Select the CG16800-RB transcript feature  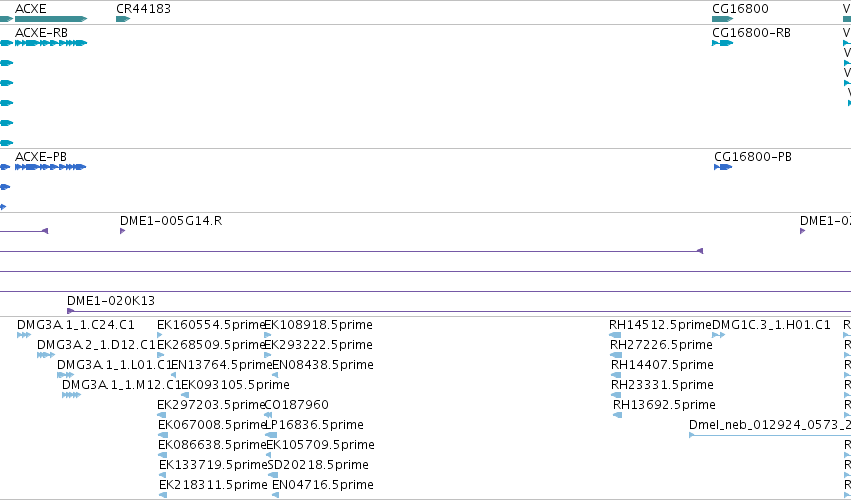point(722,43)
